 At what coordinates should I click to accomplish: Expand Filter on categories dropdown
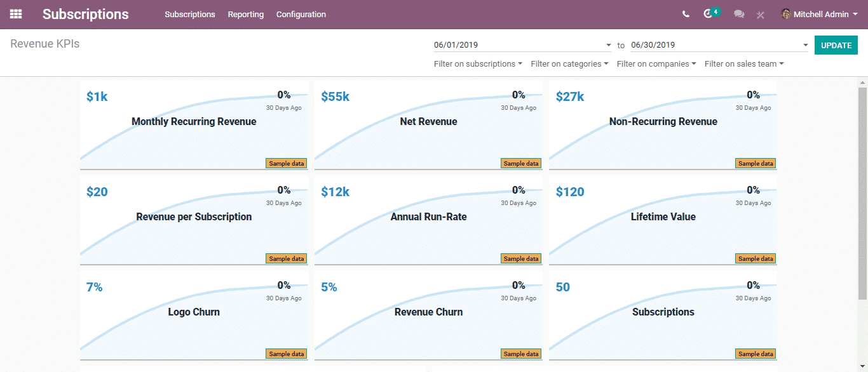(569, 63)
